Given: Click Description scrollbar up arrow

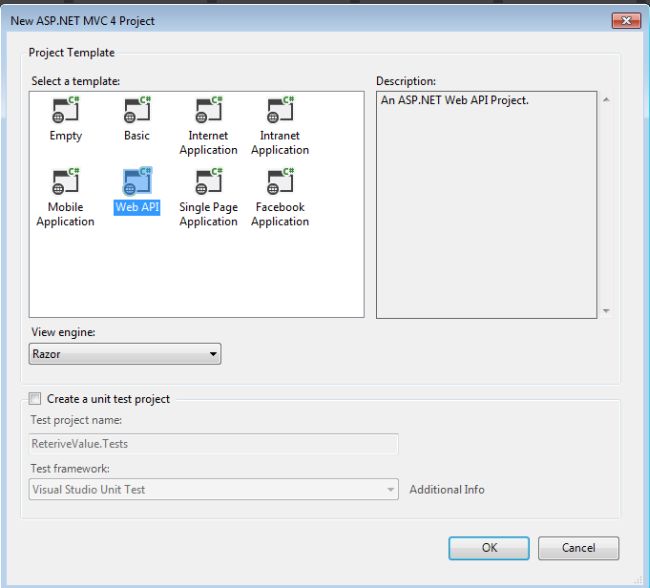Looking at the screenshot, I should click(606, 100).
